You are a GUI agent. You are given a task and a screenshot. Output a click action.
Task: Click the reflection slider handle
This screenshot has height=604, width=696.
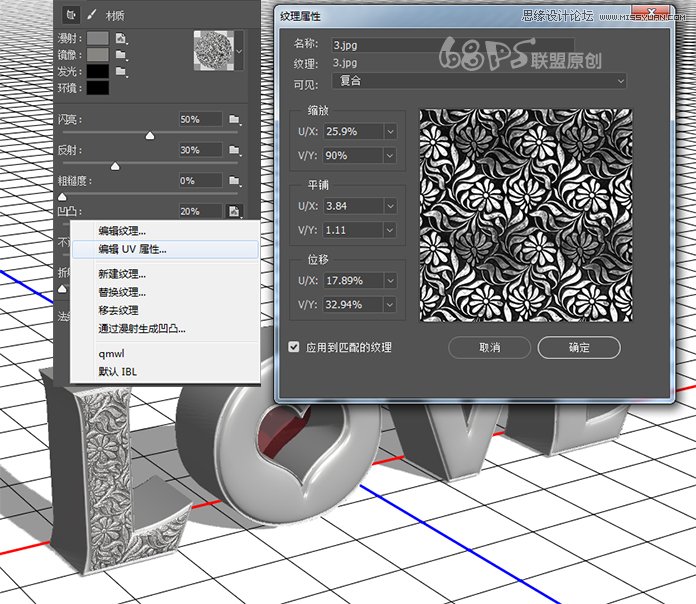click(x=115, y=166)
